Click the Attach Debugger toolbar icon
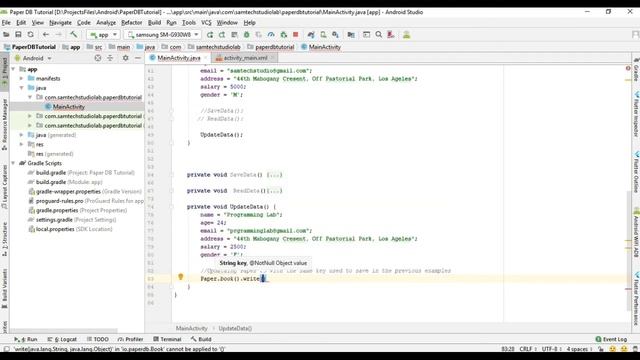This screenshot has height=360, width=640. pos(283,35)
